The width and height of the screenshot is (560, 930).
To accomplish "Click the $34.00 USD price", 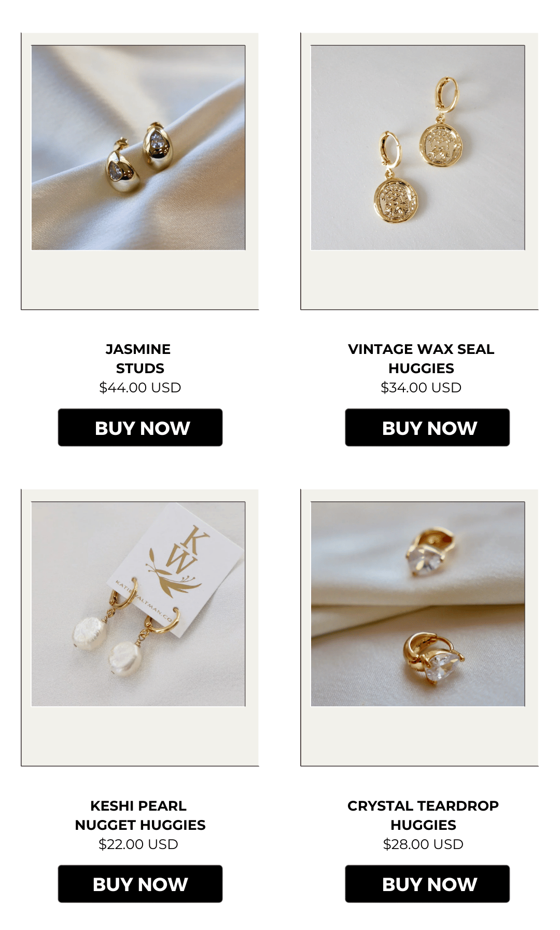I will click(x=421, y=388).
